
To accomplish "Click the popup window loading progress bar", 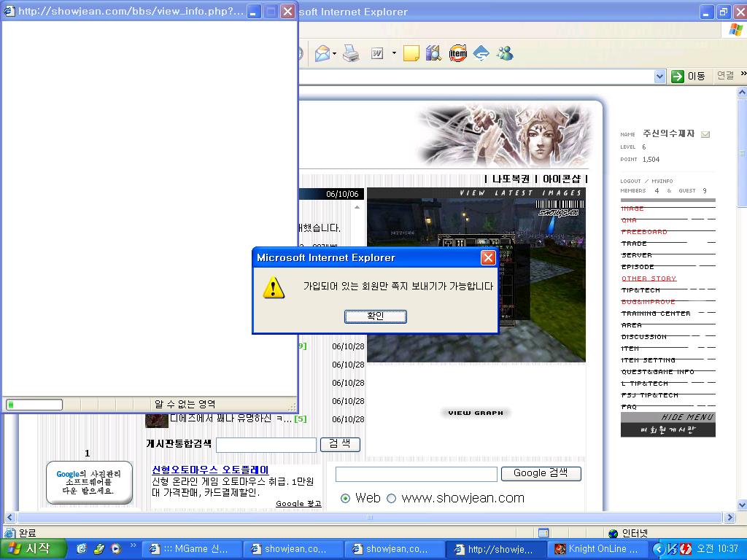I will pos(34,405).
